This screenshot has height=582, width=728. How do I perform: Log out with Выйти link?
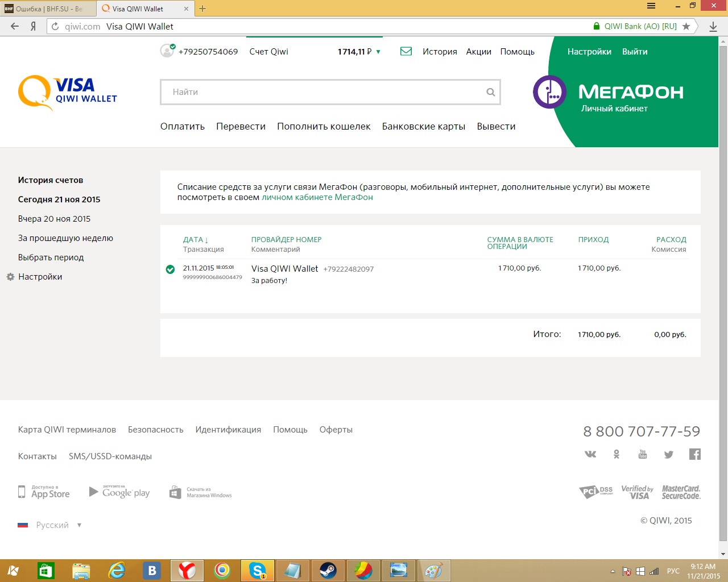[x=635, y=52]
